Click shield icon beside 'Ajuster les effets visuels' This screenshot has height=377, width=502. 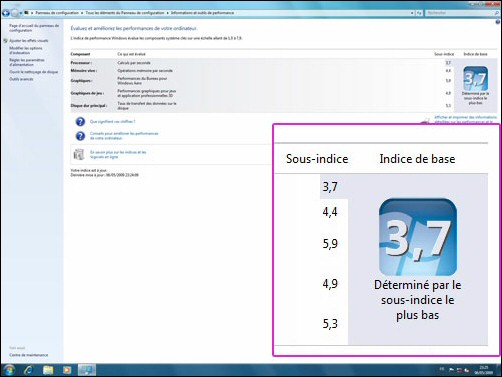click(x=5, y=41)
